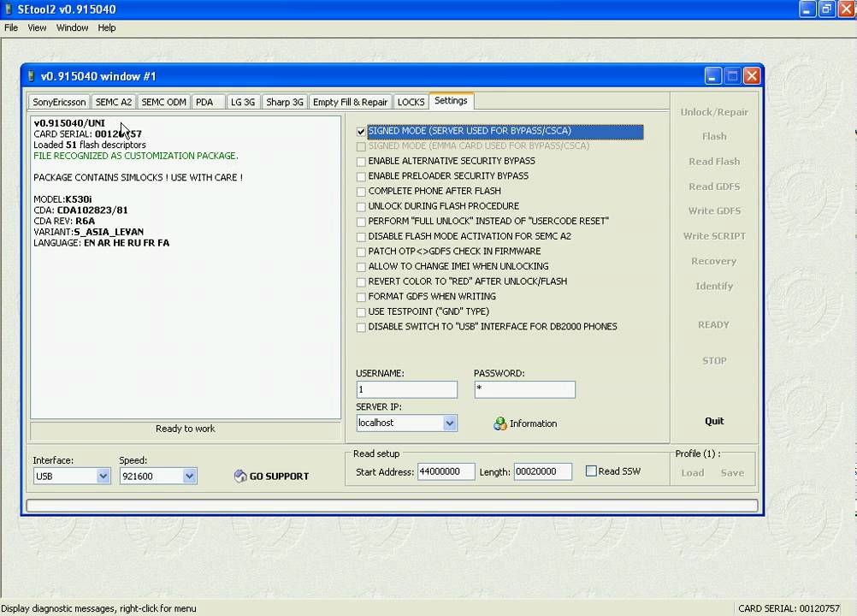Click the CDA102823/81 text in log
This screenshot has height=616, width=857.
click(92, 210)
